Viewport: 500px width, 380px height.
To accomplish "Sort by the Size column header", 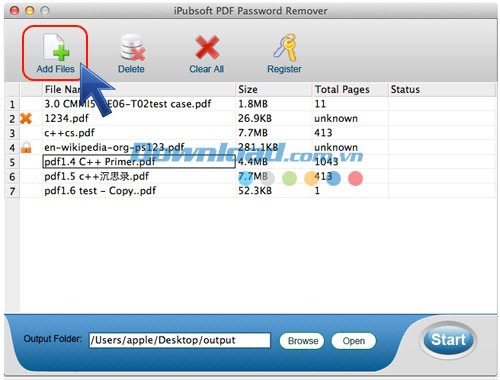I will [273, 89].
